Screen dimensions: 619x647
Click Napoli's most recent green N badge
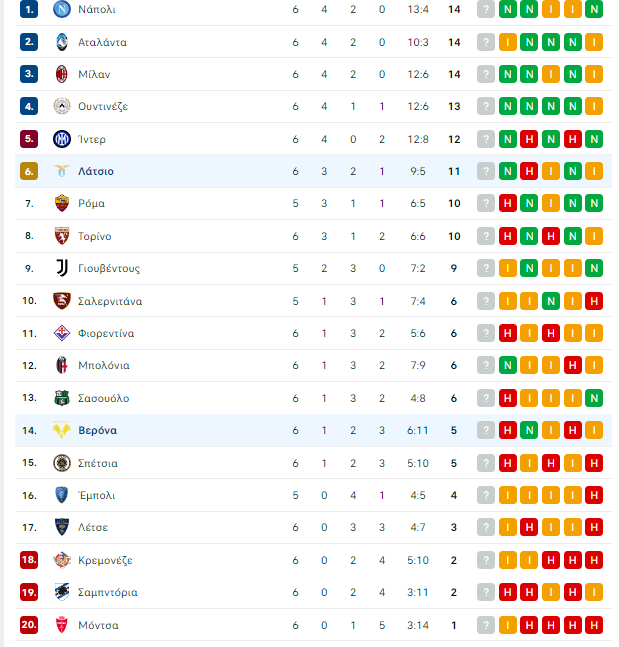click(x=508, y=9)
